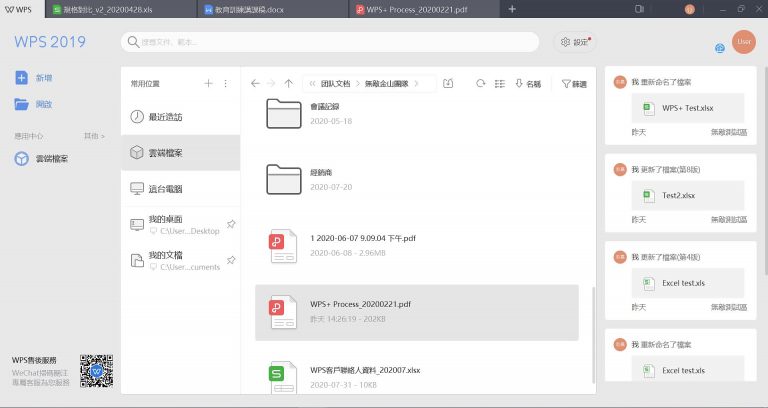
Task: Toggle the pin beside 我的桌面
Action: 231,224
